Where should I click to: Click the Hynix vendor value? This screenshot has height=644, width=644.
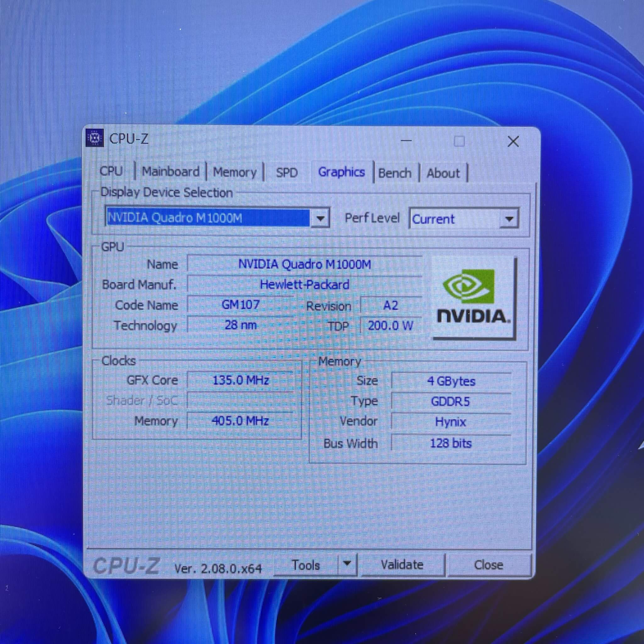click(x=451, y=422)
